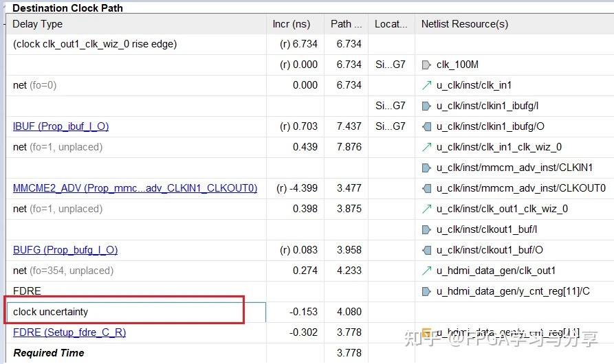Sort by the Incr (ns) column header
Image resolution: width=614 pixels, height=364 pixels.
(295, 24)
